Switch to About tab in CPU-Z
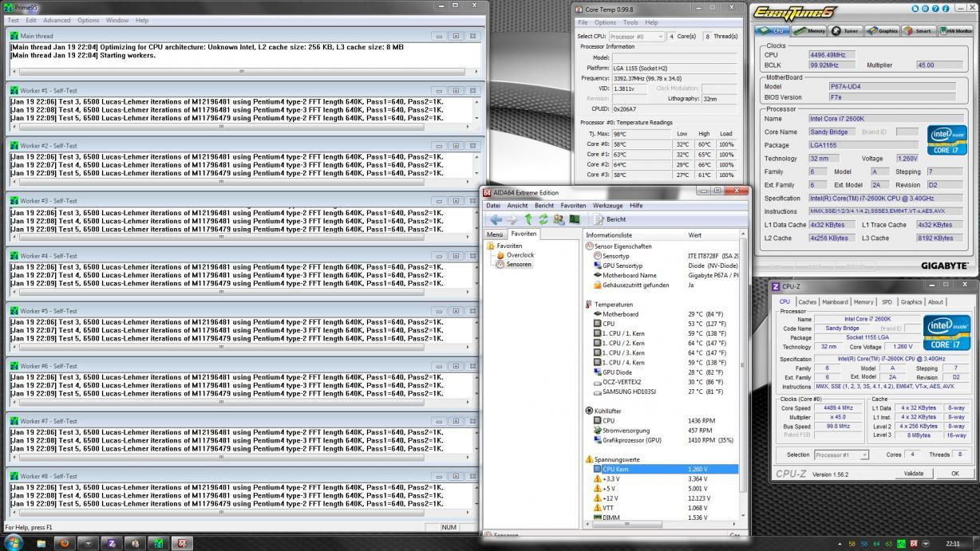The height and width of the screenshot is (551, 980). click(935, 302)
